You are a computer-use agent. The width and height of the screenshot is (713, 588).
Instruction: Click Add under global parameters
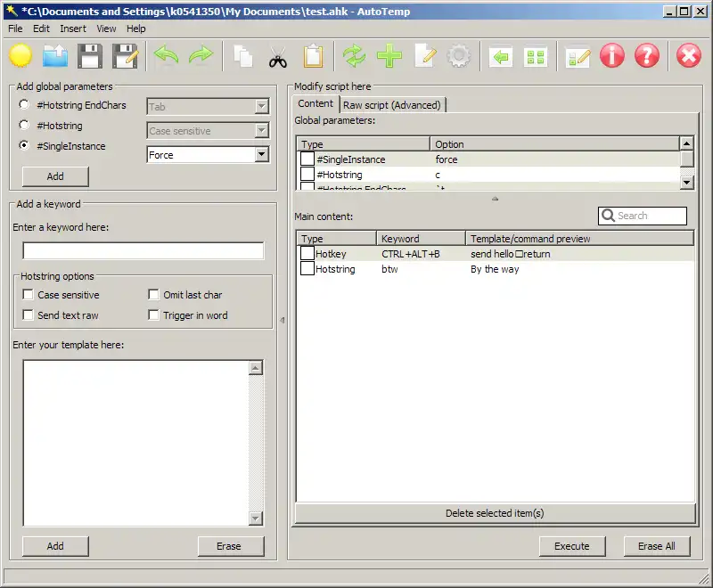click(x=55, y=176)
